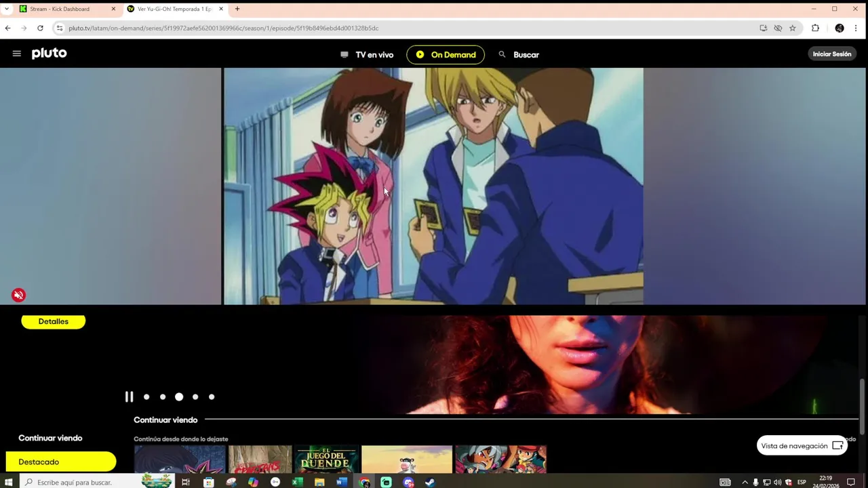
Task: Open Task View on taskbar
Action: coord(186,482)
